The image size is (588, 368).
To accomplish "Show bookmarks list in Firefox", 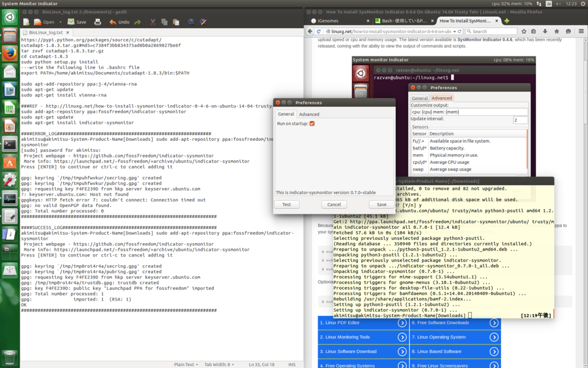I will coord(533,32).
